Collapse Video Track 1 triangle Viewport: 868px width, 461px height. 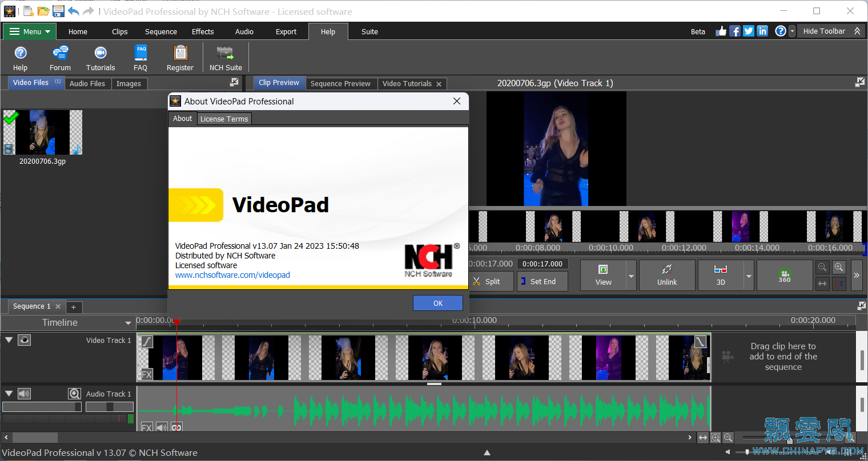9,339
